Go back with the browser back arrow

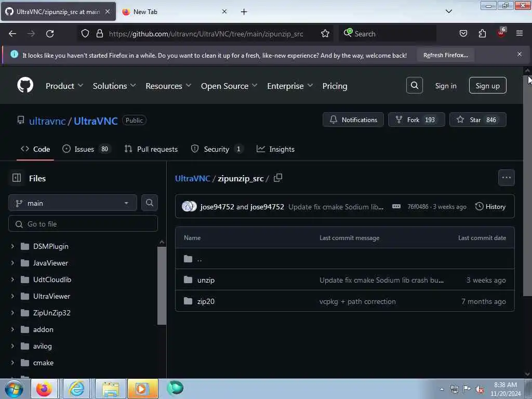pyautogui.click(x=12, y=34)
